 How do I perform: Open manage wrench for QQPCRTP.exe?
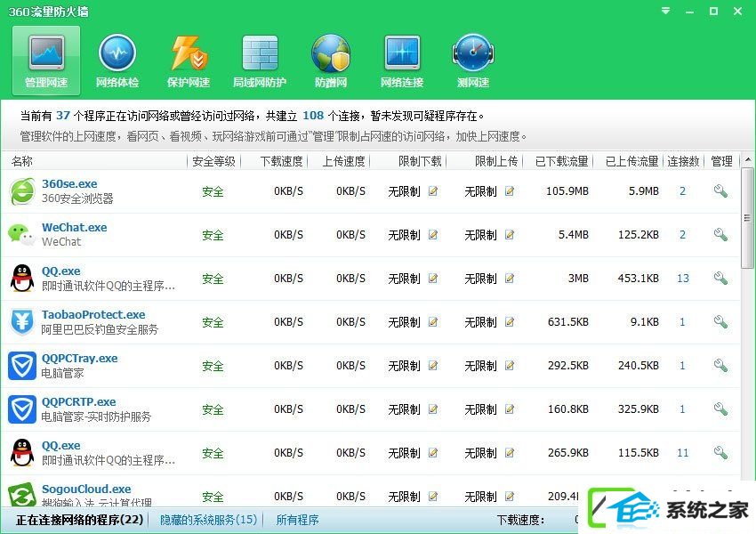pyautogui.click(x=720, y=409)
